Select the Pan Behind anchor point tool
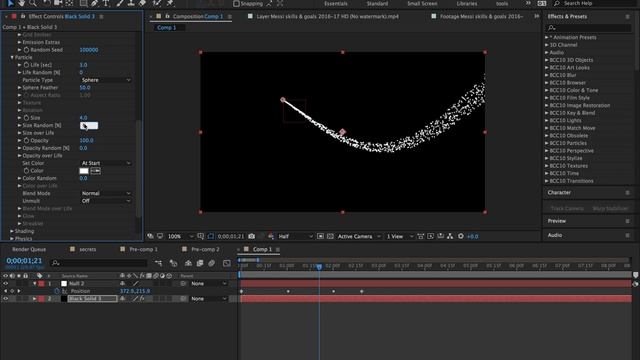Screen dimensions: 640x360 coord(69,3)
